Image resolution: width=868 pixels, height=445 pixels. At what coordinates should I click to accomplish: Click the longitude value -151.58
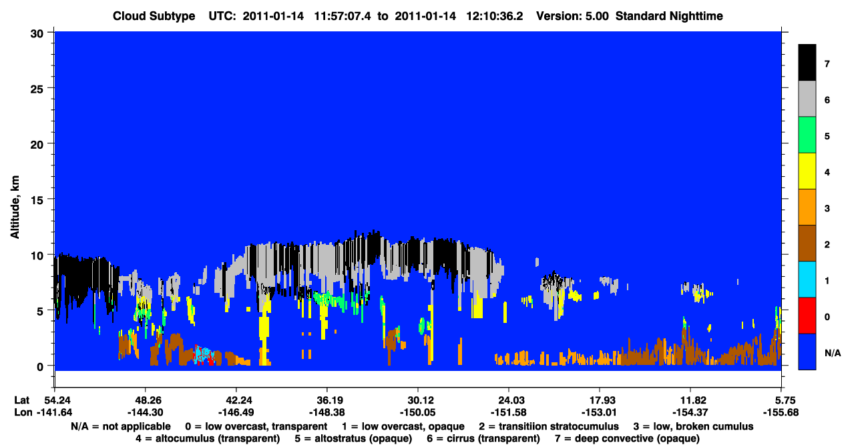(x=509, y=412)
